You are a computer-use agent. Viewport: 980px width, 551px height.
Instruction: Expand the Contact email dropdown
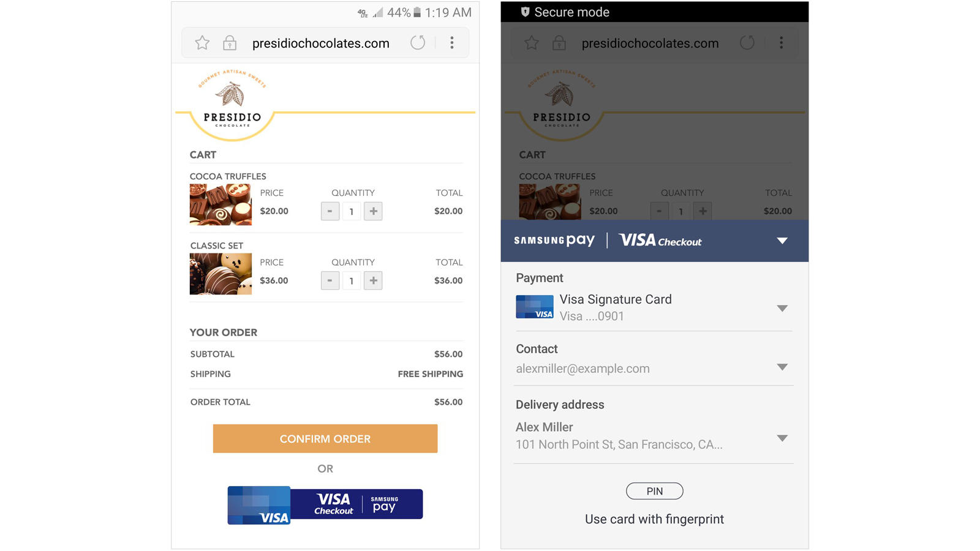click(x=782, y=367)
